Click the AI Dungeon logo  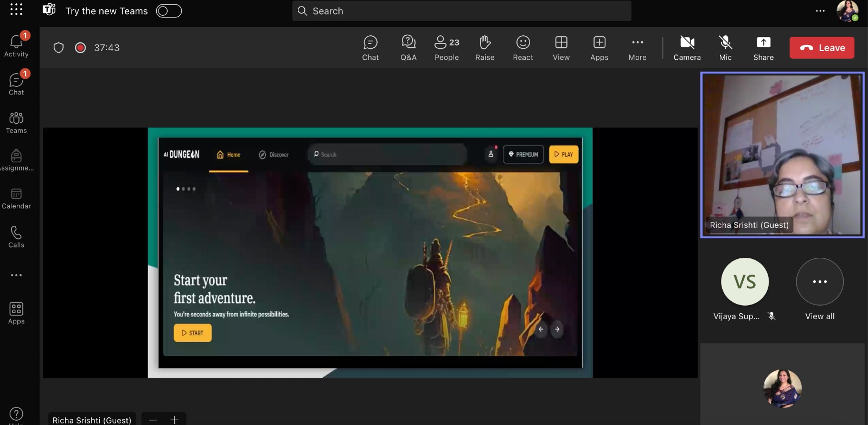click(x=181, y=155)
